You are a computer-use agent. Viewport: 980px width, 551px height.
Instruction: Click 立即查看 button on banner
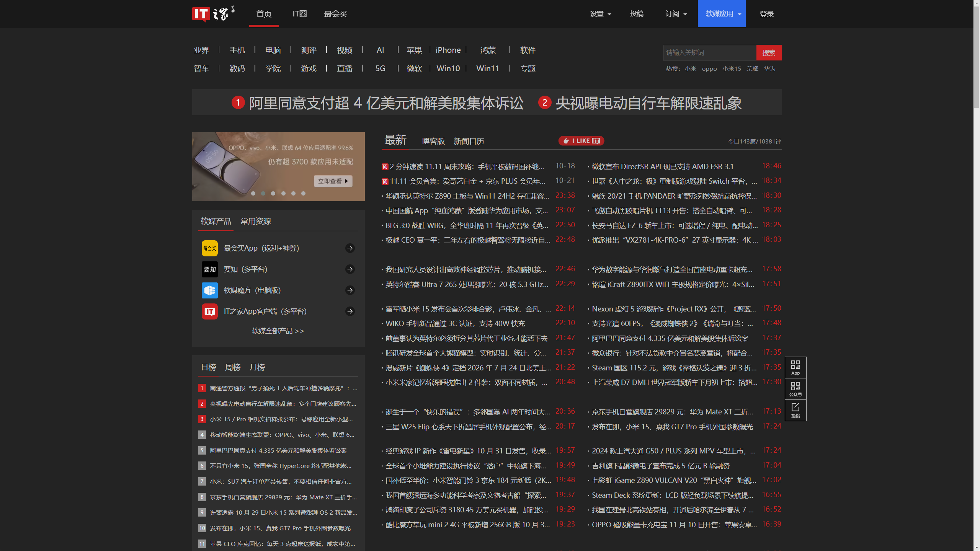point(333,181)
